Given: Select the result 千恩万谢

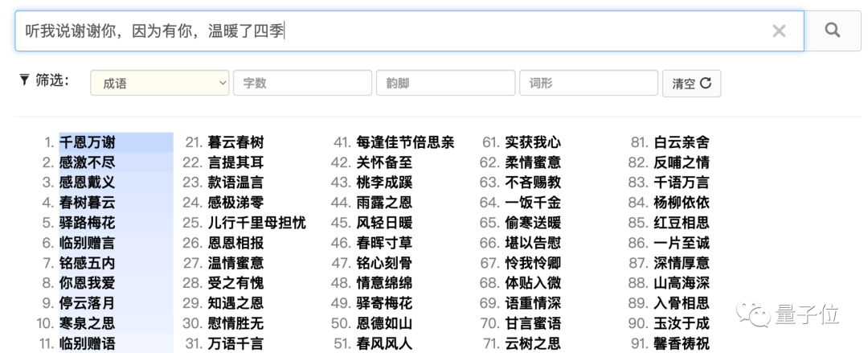Looking at the screenshot, I should (88, 142).
